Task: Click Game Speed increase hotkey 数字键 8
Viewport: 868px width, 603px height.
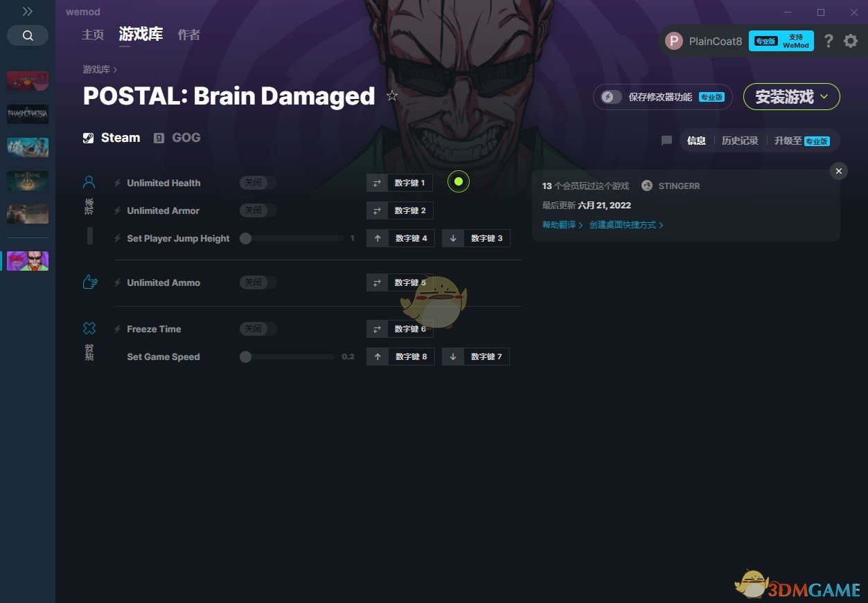Action: click(400, 357)
